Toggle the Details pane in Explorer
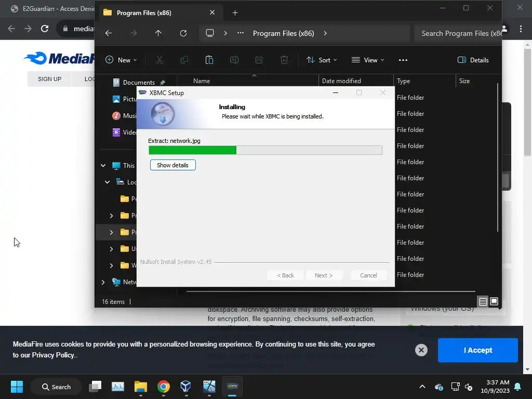The image size is (532, 399). (473, 60)
